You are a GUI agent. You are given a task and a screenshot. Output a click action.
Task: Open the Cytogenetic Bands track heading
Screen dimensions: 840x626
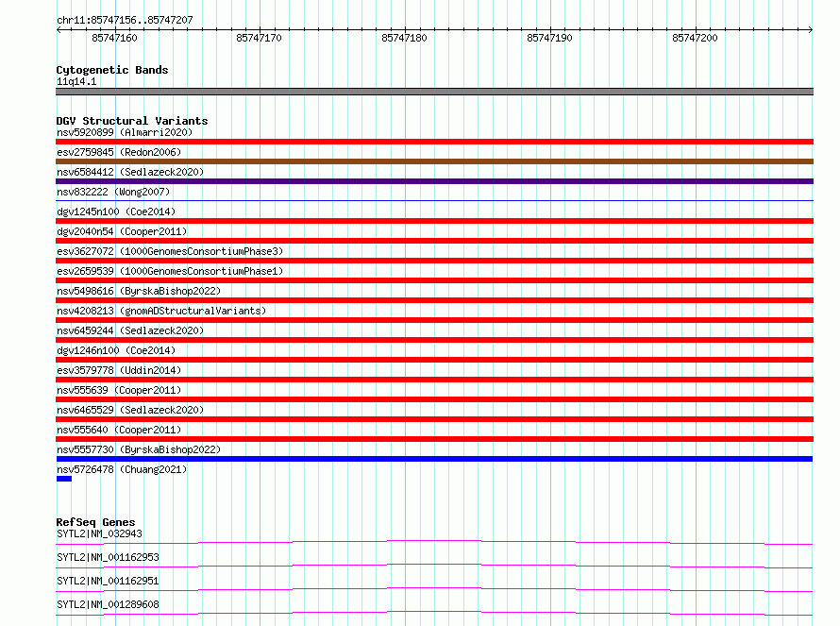coord(112,70)
